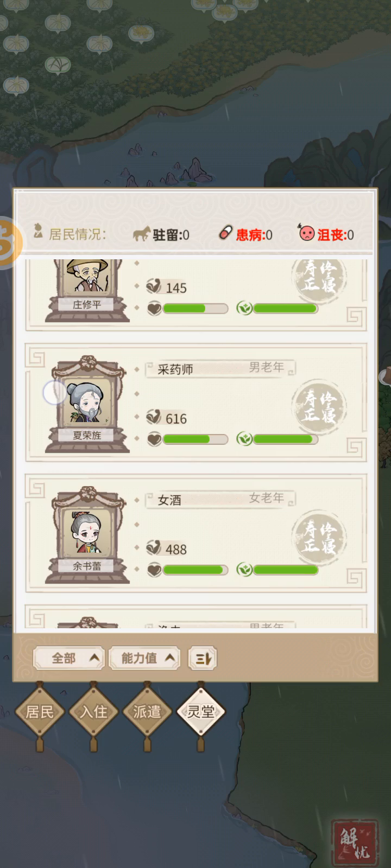Tap the 采药师 job label

175,369
